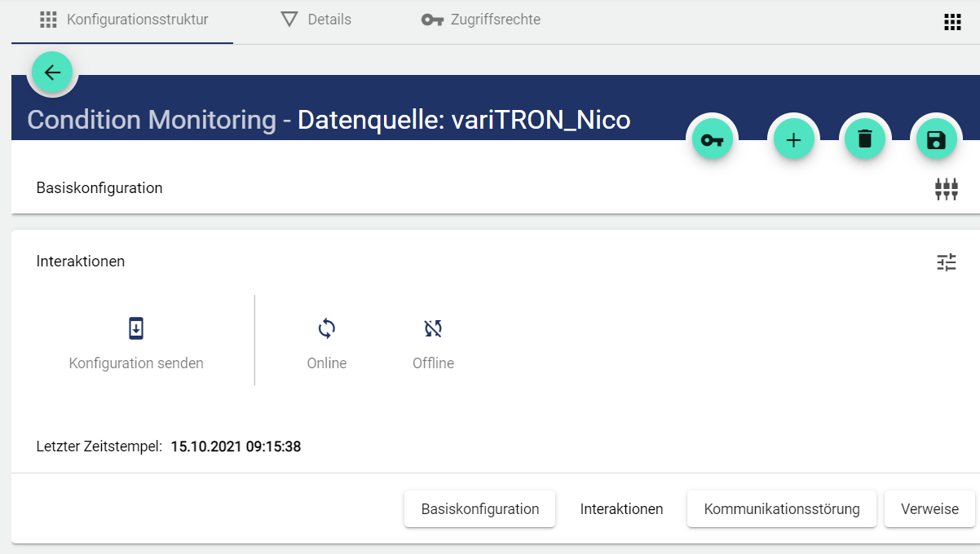This screenshot has height=554, width=980.
Task: Open the apps grid menu top right
Action: [951, 22]
